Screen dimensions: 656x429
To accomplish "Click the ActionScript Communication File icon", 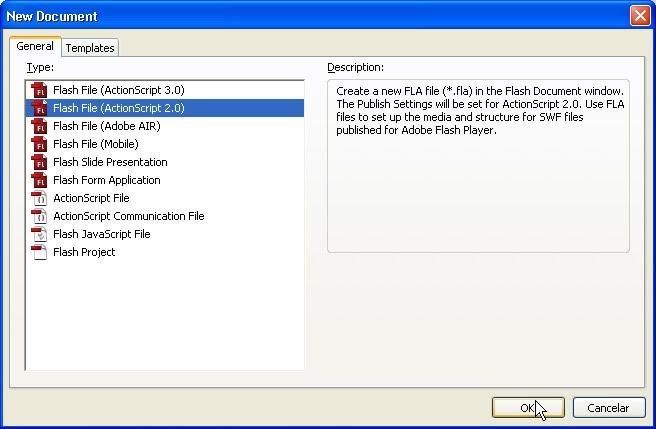I will pos(39,216).
